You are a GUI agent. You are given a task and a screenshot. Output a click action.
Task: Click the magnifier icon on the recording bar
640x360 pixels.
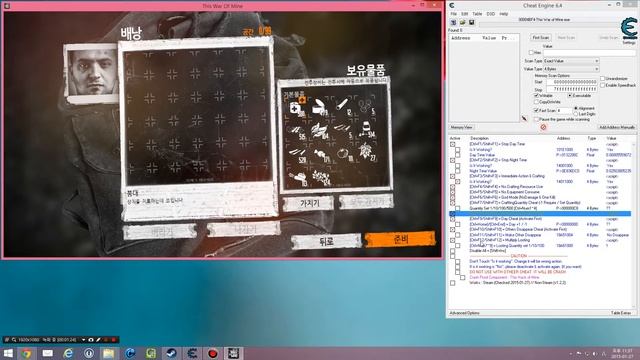[x=13, y=340]
